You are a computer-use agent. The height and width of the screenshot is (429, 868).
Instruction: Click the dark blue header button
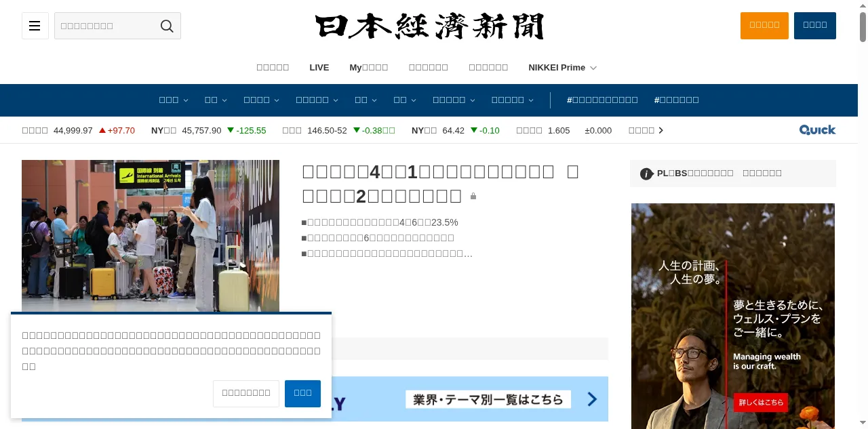click(x=815, y=26)
